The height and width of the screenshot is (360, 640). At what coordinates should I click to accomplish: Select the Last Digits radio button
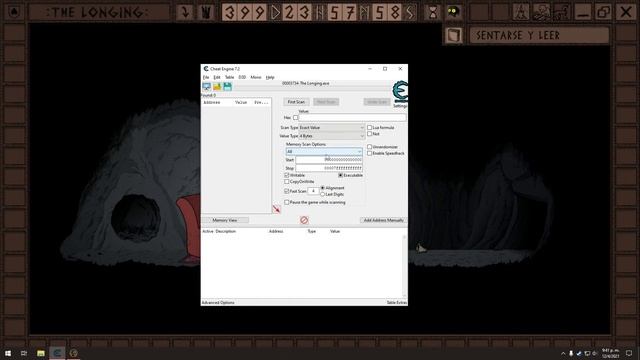(x=322, y=194)
